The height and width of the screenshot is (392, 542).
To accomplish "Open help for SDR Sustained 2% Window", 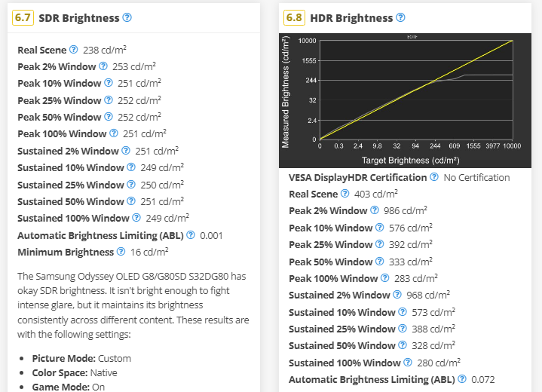I will 126,150.
